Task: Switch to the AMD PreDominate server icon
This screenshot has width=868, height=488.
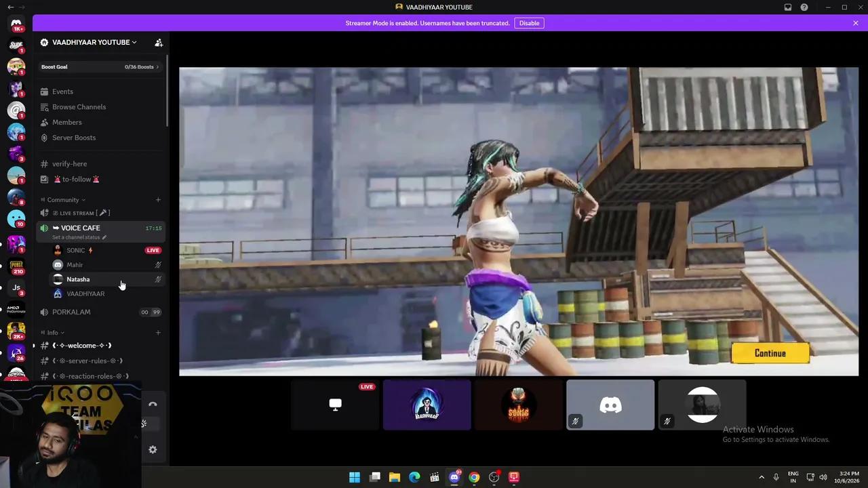Action: tap(16, 310)
